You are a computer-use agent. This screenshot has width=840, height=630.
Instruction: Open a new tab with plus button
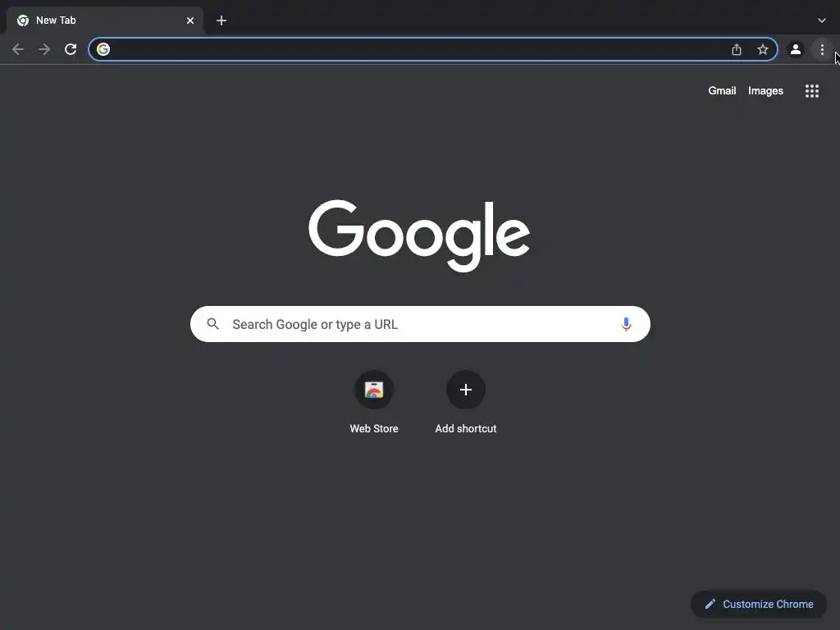pyautogui.click(x=221, y=21)
